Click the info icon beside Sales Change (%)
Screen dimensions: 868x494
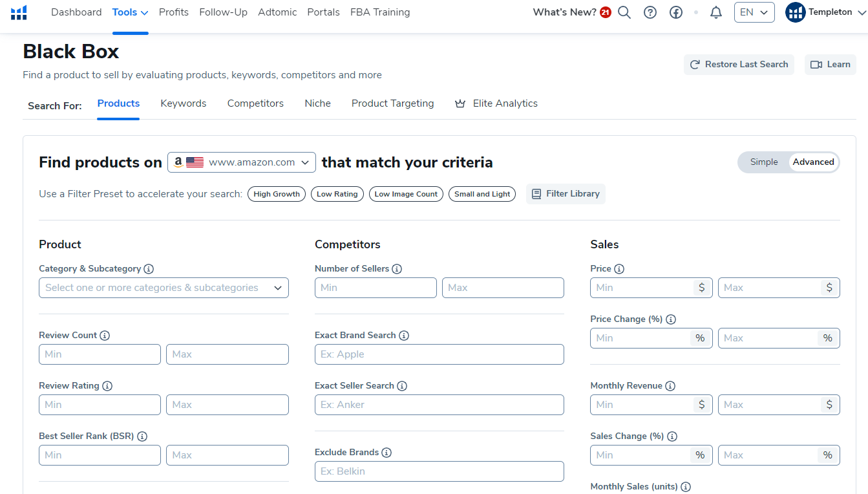coord(672,436)
